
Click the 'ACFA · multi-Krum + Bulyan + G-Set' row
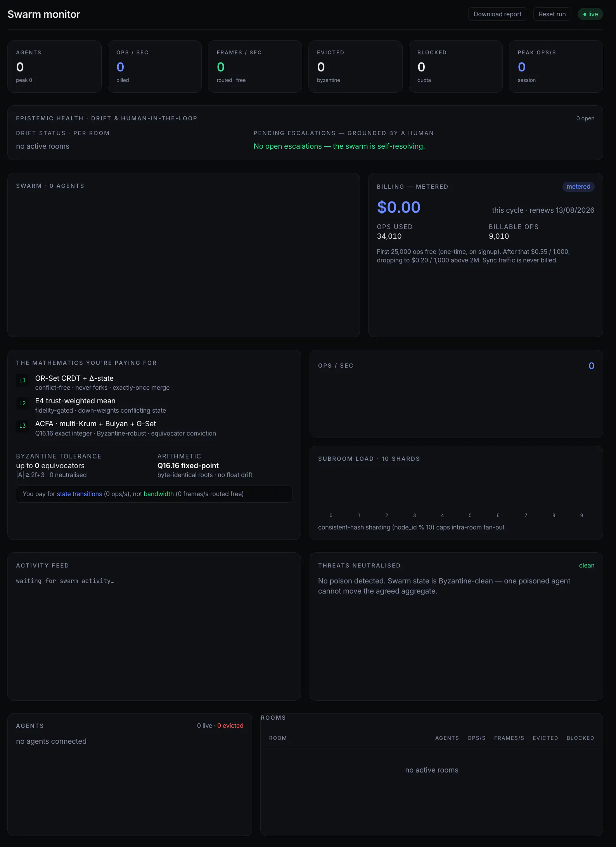tap(154, 428)
